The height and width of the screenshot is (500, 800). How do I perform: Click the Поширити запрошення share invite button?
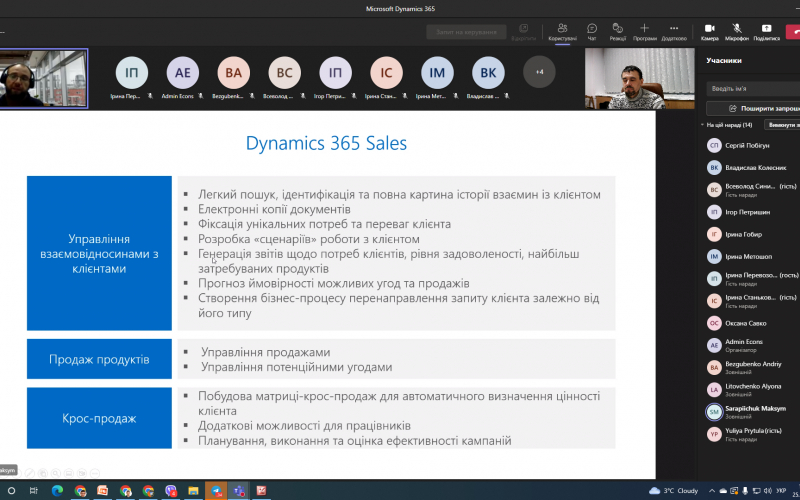(x=754, y=108)
